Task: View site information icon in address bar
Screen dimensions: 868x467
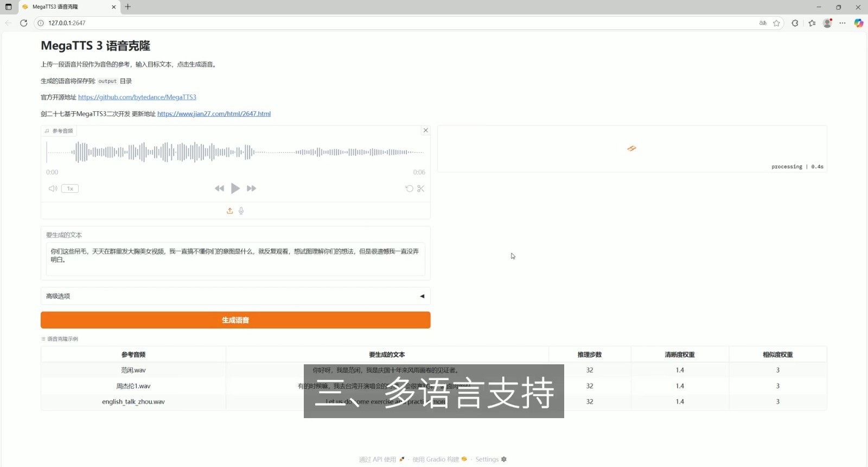Action: pyautogui.click(x=41, y=23)
